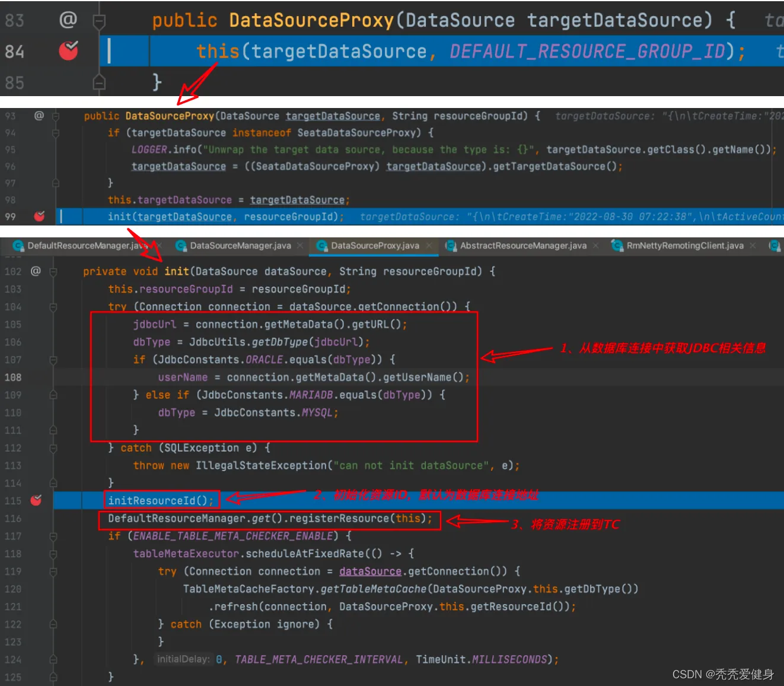This screenshot has height=686, width=784.
Task: Click getURL() on line 105
Action: 377,325
